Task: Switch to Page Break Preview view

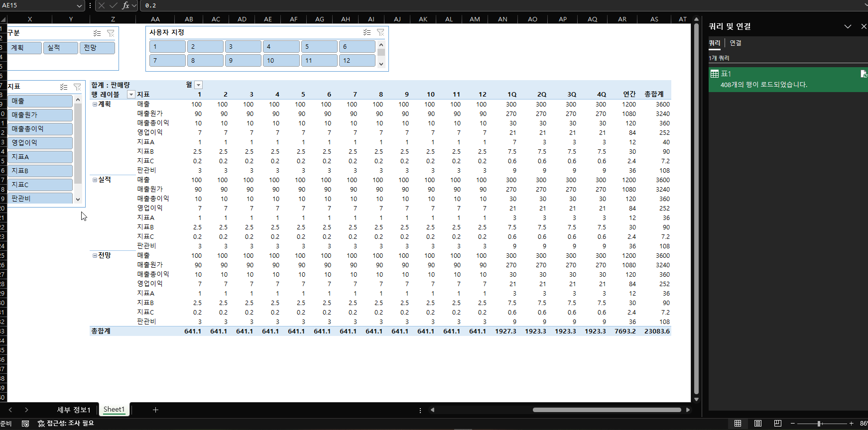Action: pos(777,424)
